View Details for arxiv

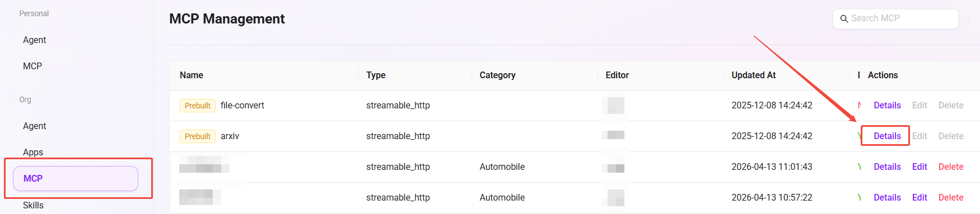click(x=887, y=136)
